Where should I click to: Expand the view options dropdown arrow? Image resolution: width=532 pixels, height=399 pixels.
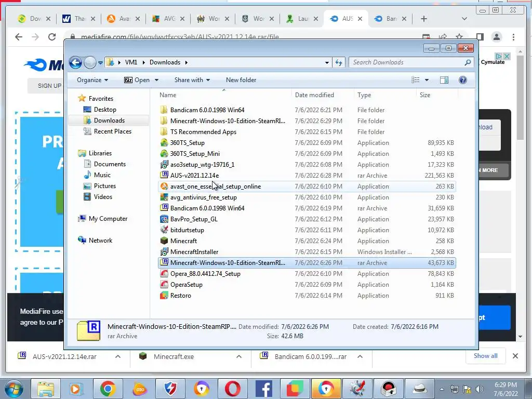click(x=427, y=80)
